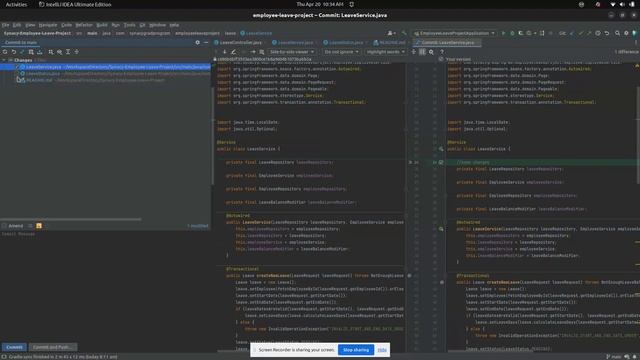Image resolution: width=640 pixels, height=360 pixels.
Task: Click the Changelists icon in Commit toolbar
Action: (31, 52)
